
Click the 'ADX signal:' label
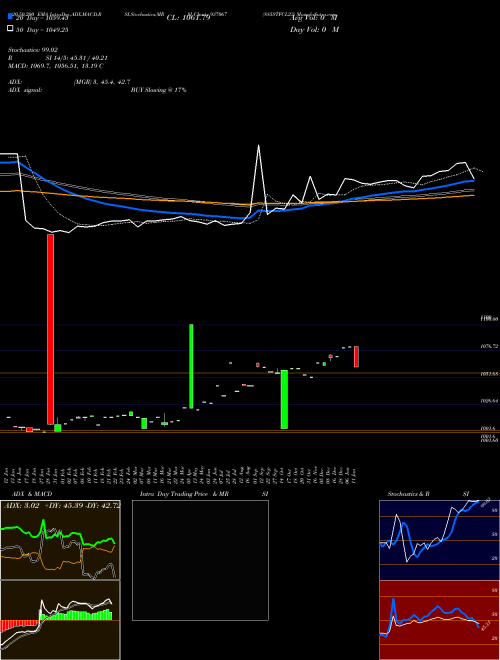pyautogui.click(x=25, y=90)
